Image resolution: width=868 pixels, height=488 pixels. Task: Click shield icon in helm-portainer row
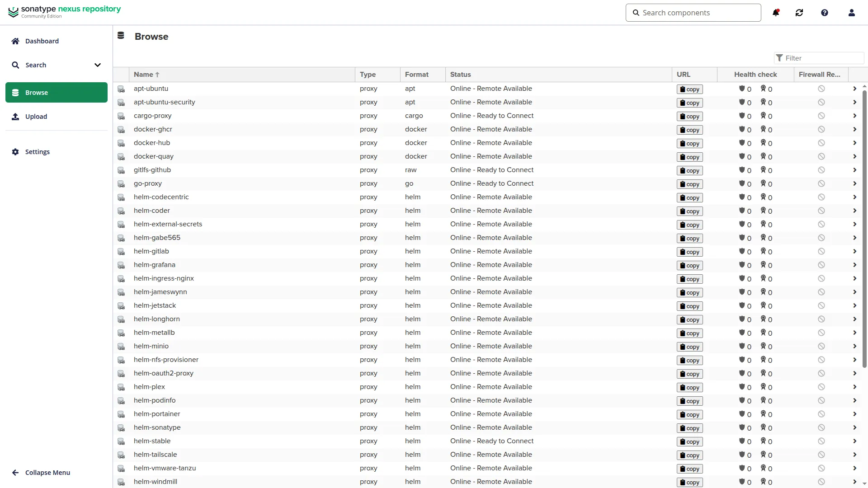pos(742,414)
